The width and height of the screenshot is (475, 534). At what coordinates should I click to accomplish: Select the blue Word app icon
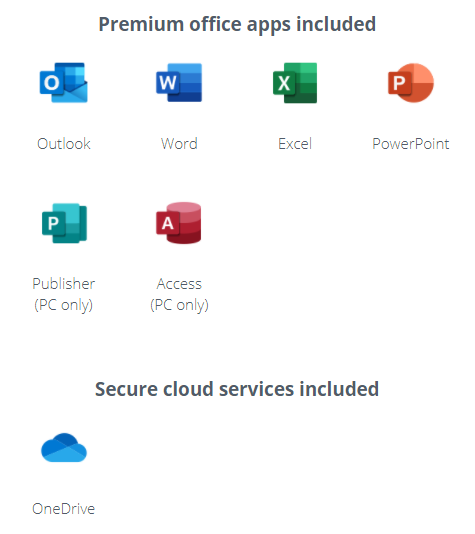[x=179, y=82]
